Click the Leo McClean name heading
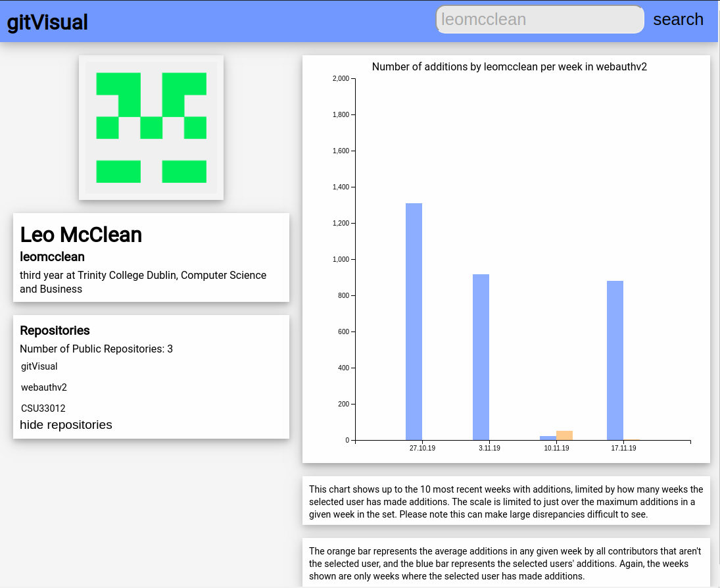 click(x=81, y=235)
